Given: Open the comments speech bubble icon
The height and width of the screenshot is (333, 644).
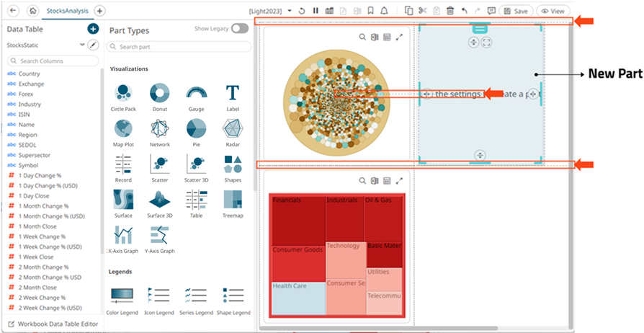Looking at the screenshot, I should click(491, 11).
